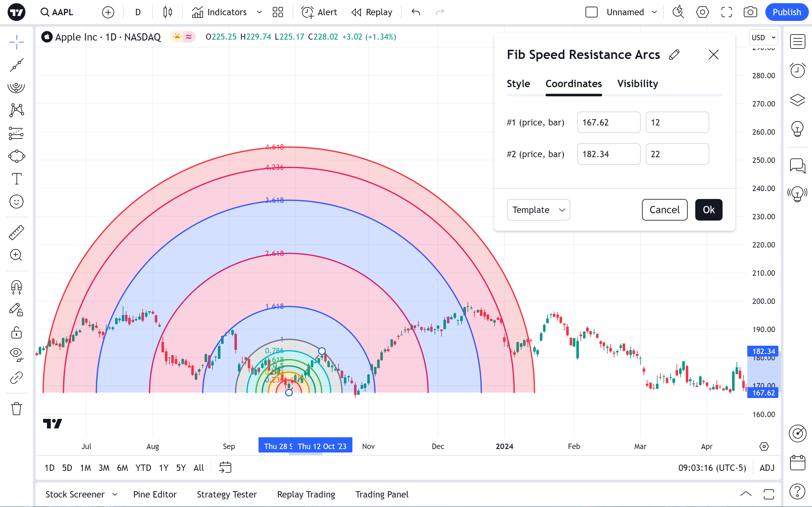Viewport: 812px width, 507px height.
Task: Toggle the lock all drawings icon
Action: click(16, 333)
